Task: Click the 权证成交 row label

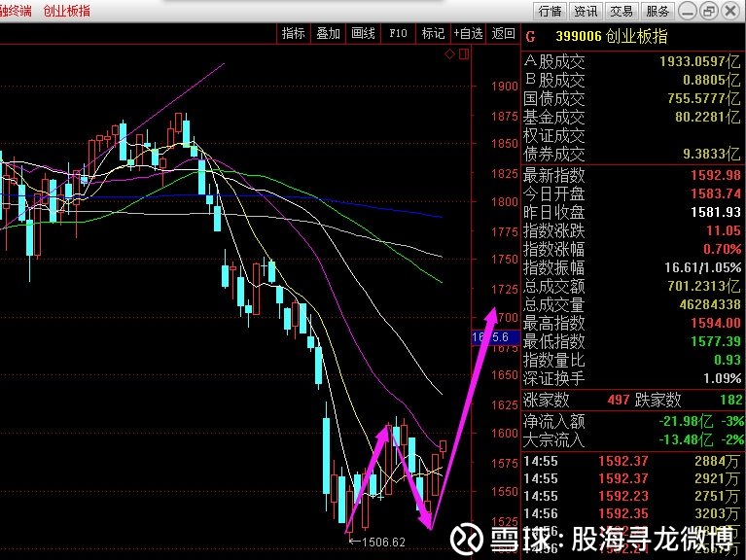Action: pos(553,135)
